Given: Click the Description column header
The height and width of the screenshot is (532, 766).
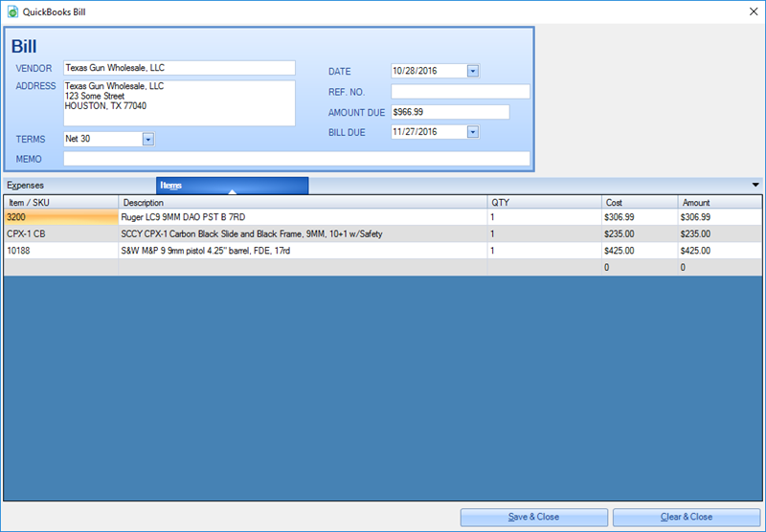Looking at the screenshot, I should click(x=303, y=202).
